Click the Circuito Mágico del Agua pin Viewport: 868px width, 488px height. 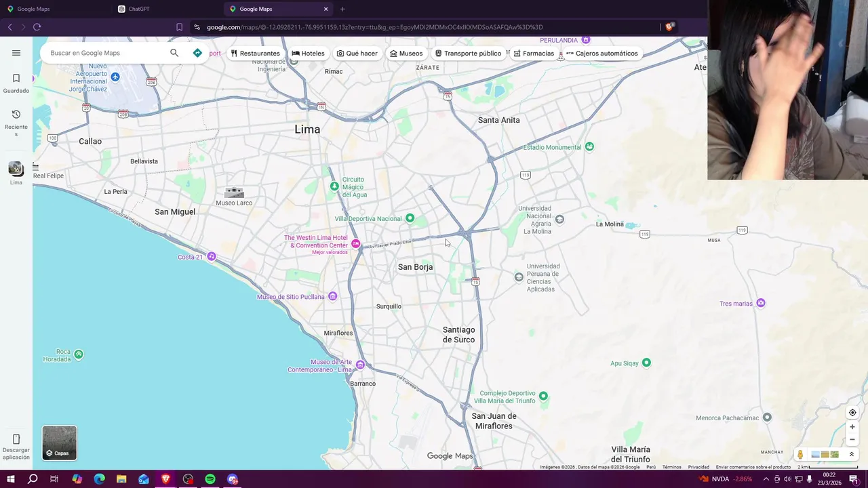(334, 186)
